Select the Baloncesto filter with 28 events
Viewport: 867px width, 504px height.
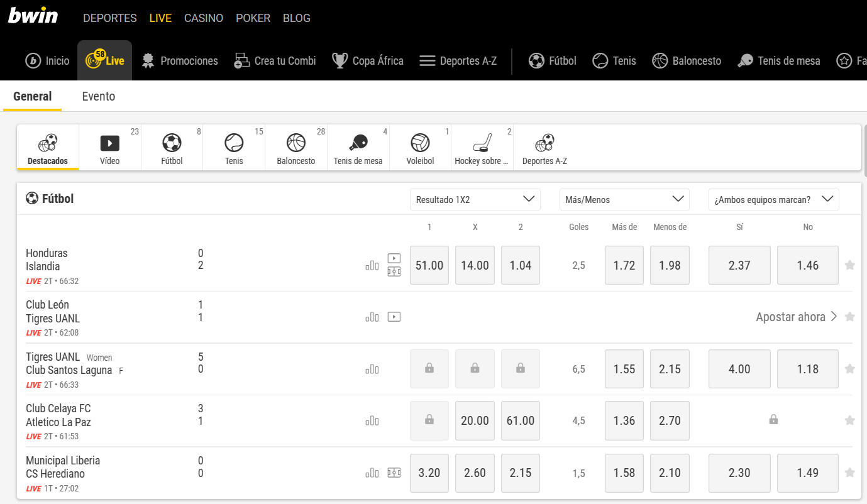296,148
